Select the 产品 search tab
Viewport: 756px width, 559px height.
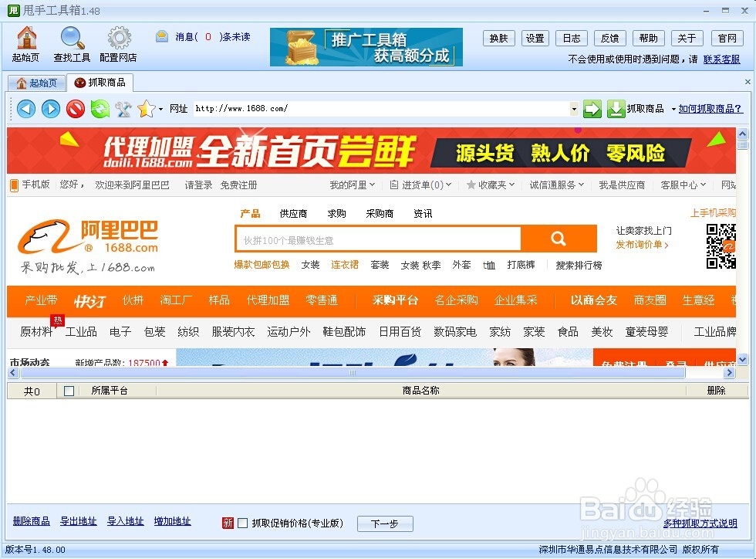[x=250, y=213]
